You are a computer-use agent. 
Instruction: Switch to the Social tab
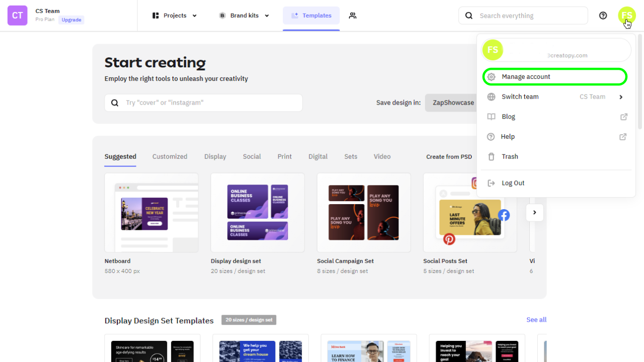(252, 157)
